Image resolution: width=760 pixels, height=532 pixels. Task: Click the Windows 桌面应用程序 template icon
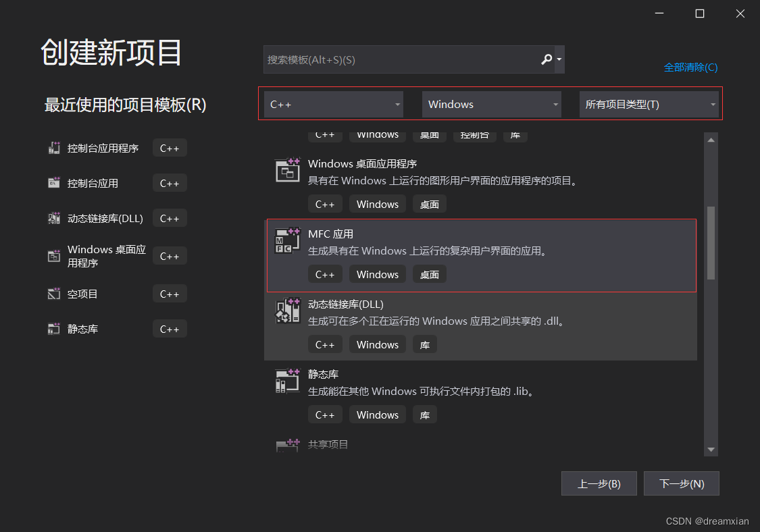287,169
